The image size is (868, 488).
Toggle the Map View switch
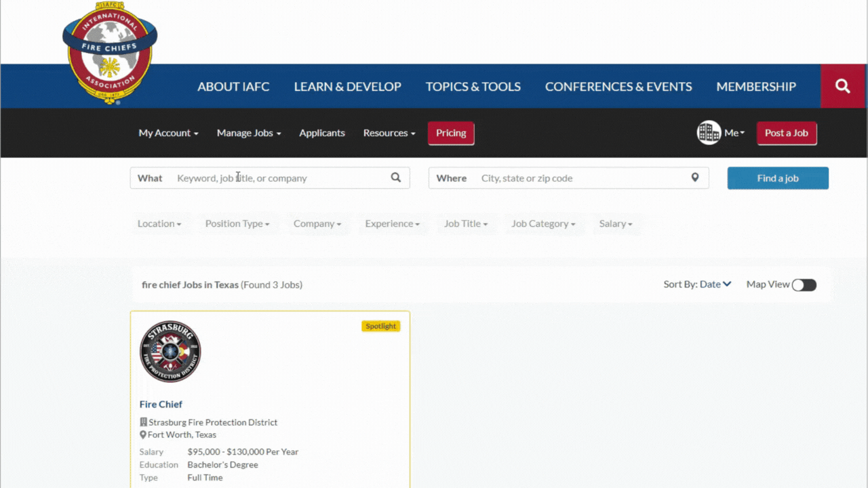(x=804, y=285)
